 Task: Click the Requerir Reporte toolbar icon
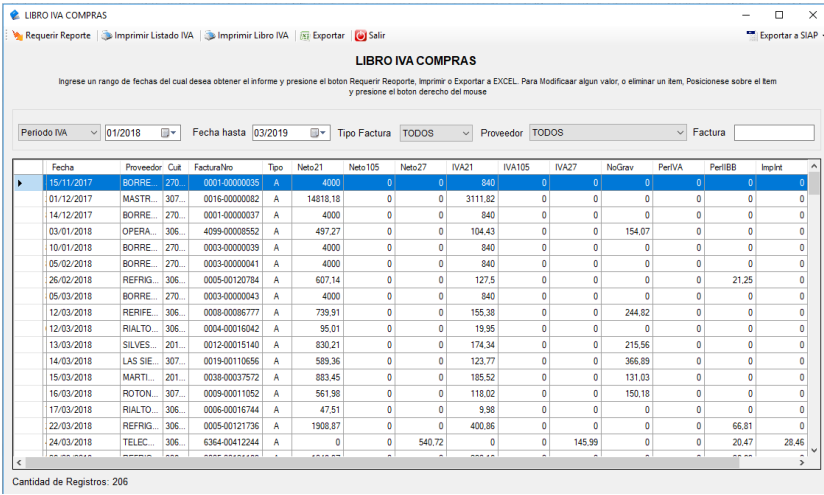click(17, 36)
